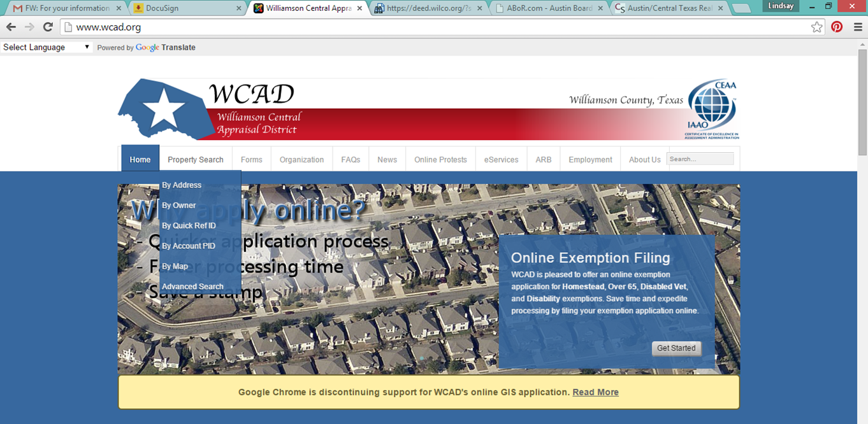Bookmark this page with star icon
This screenshot has height=424, width=868.
(816, 27)
